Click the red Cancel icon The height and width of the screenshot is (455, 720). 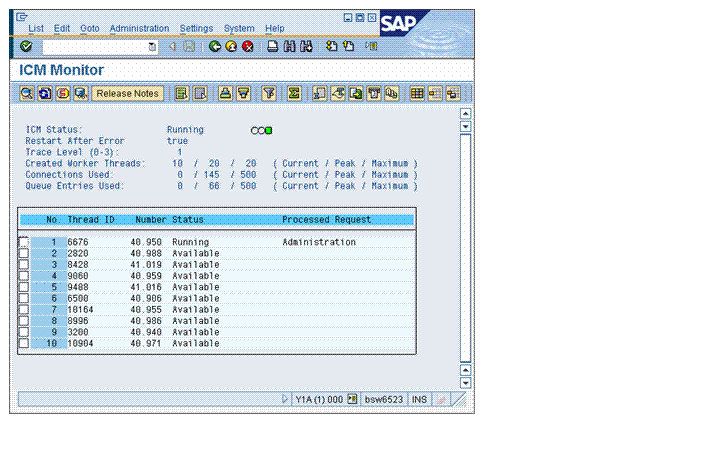[248, 46]
